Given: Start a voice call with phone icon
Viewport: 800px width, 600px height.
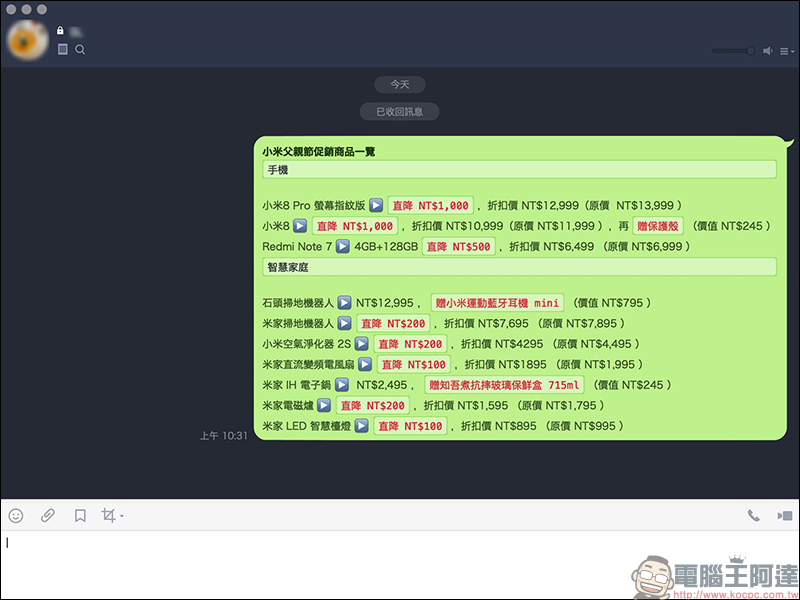Looking at the screenshot, I should (754, 516).
